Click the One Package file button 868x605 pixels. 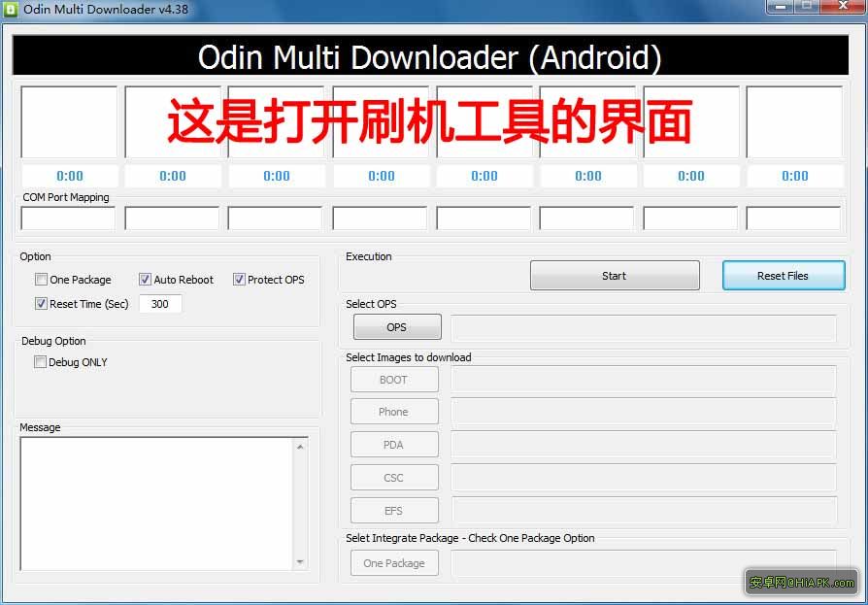pos(394,563)
